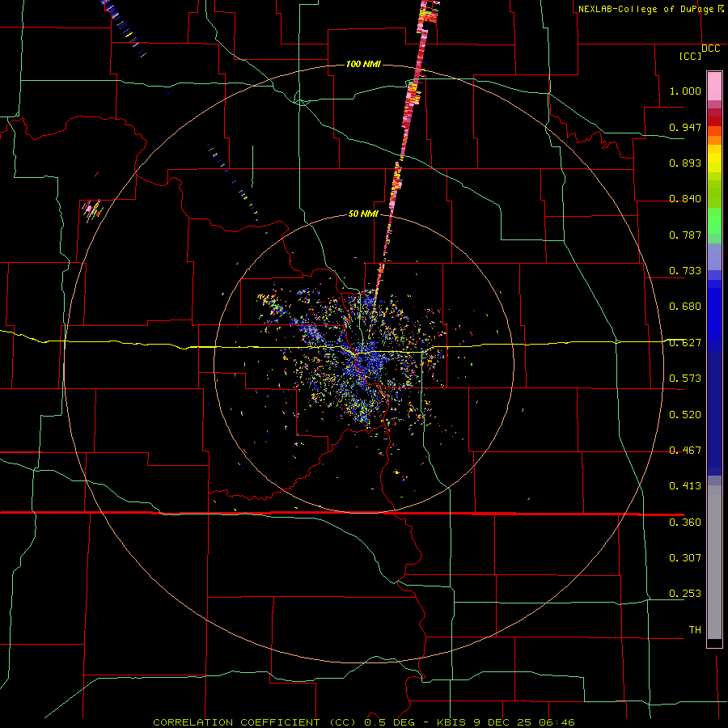
Task: Click the DCC label above the color scale
Action: coord(711,49)
